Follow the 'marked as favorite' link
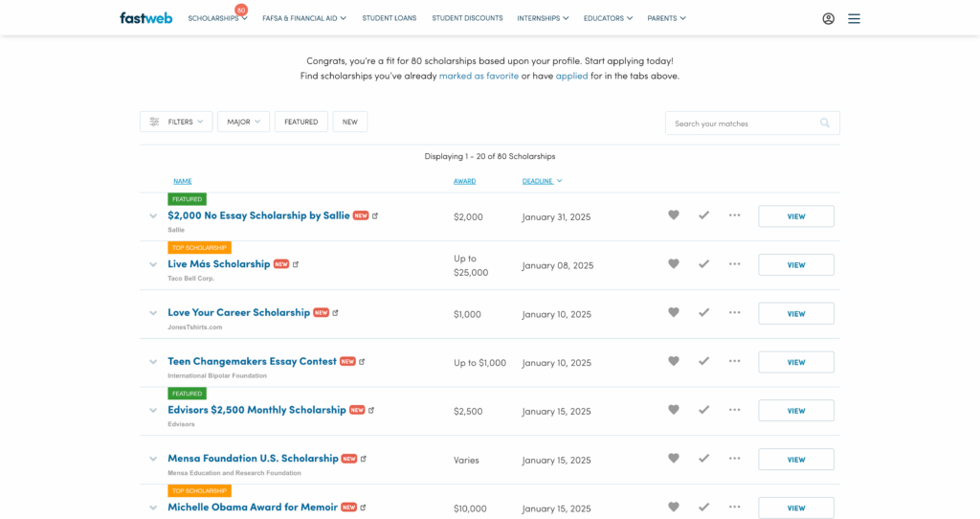The width and height of the screenshot is (980, 519). [x=479, y=76]
